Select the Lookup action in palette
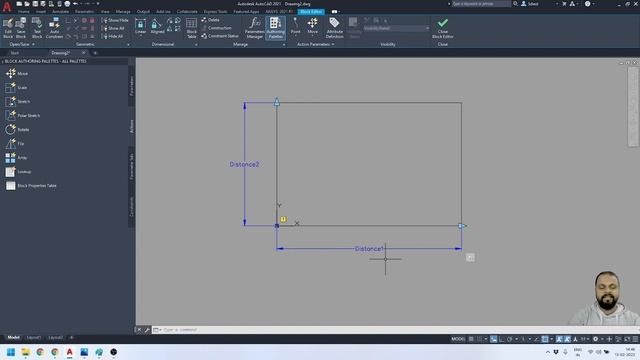This screenshot has height=360, width=640. coord(18,171)
